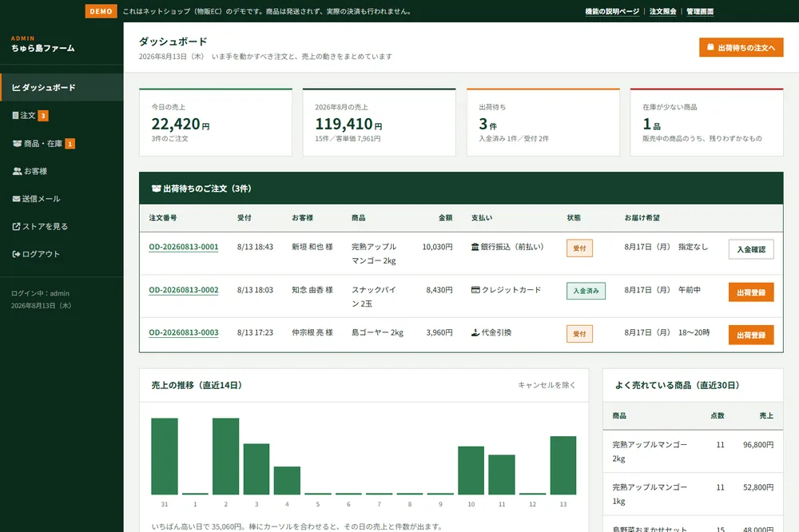Click the キャンセルを除く chart option
The width and height of the screenshot is (799, 532).
click(547, 385)
